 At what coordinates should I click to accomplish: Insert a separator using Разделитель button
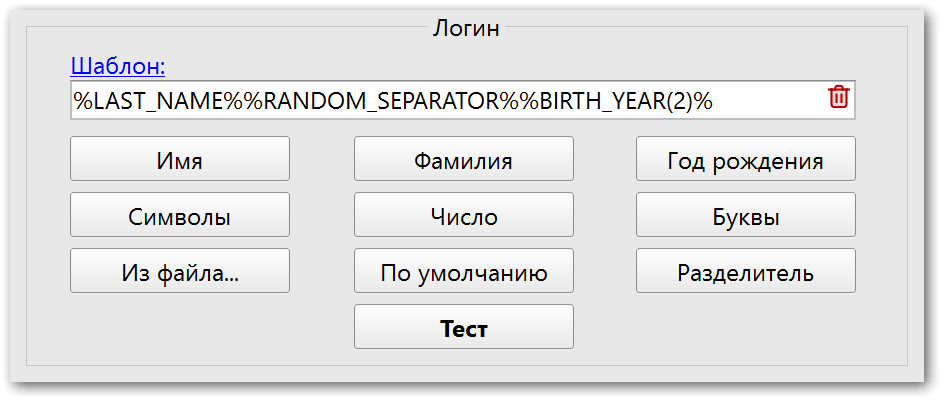(746, 271)
